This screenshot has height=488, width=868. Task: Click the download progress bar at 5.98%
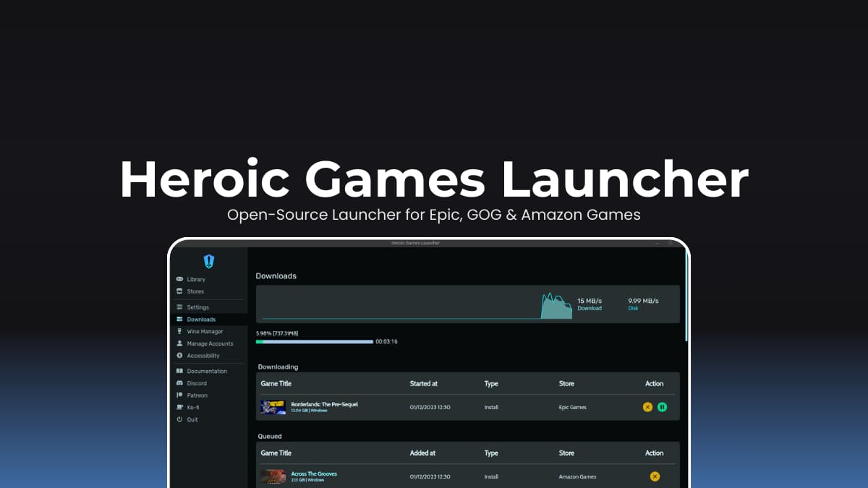click(315, 341)
